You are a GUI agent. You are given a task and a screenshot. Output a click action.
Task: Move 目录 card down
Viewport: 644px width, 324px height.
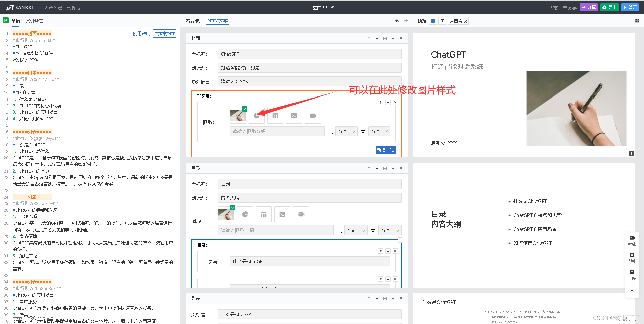pos(377,168)
